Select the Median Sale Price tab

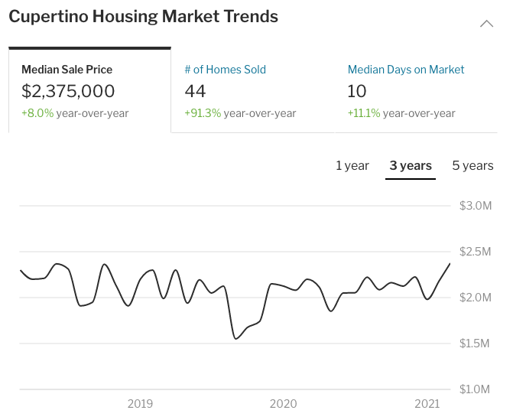click(67, 70)
